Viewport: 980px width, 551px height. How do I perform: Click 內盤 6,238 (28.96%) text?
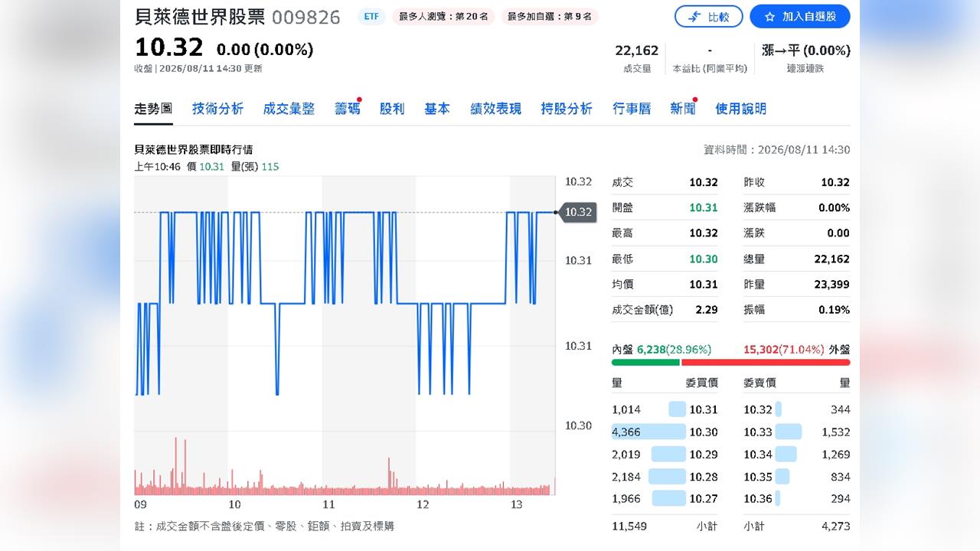click(661, 349)
